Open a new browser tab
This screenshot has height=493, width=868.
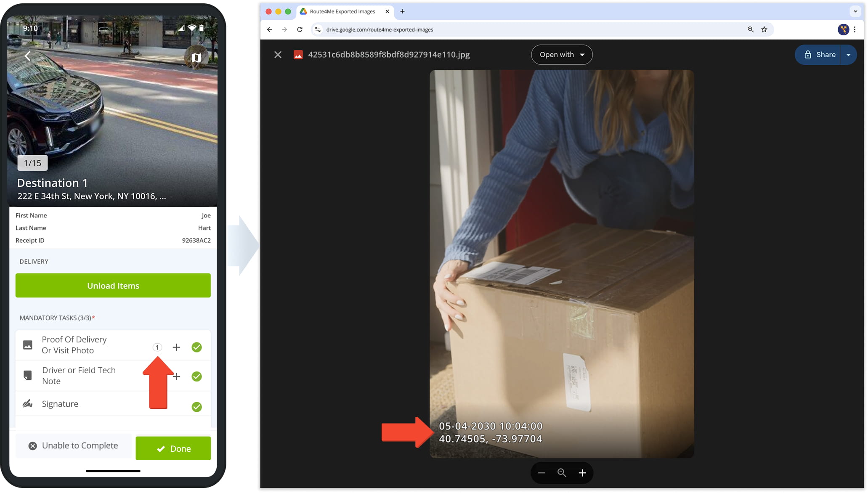click(x=402, y=12)
